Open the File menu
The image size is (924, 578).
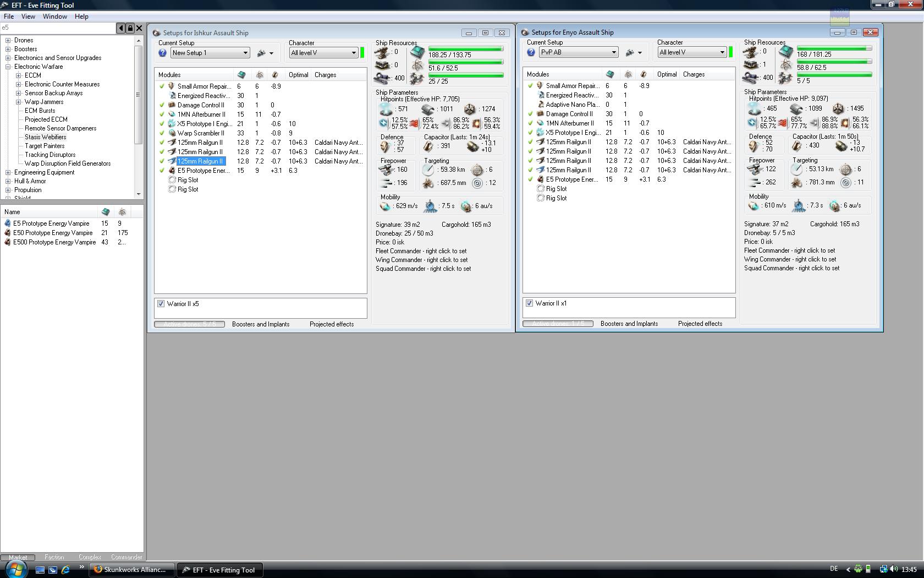pos(9,17)
